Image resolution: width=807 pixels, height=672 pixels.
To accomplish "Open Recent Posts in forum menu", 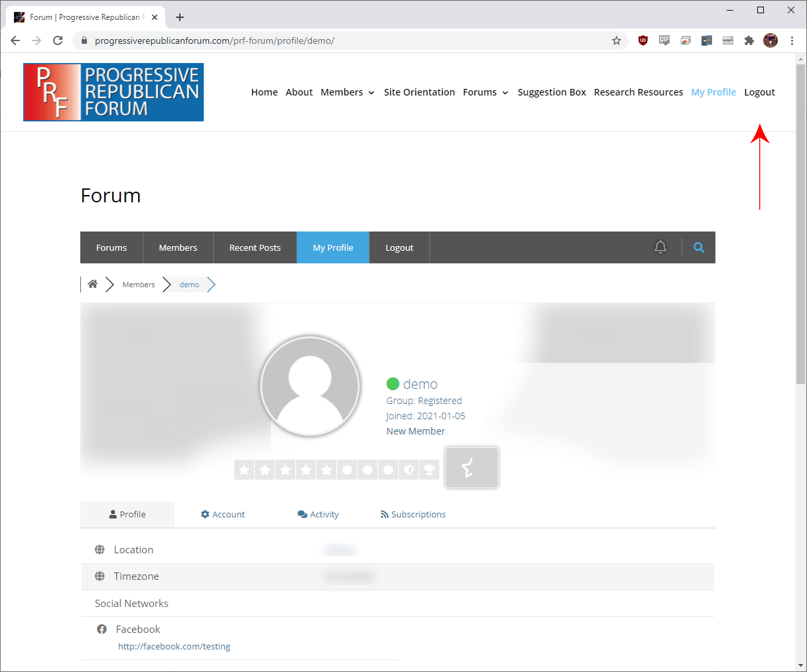I will click(255, 247).
